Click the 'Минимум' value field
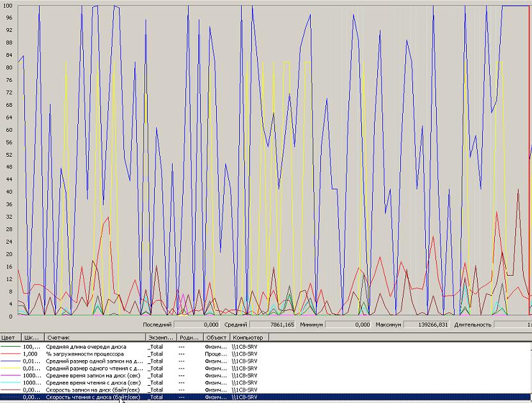The width and height of the screenshot is (532, 403). pyautogui.click(x=349, y=325)
